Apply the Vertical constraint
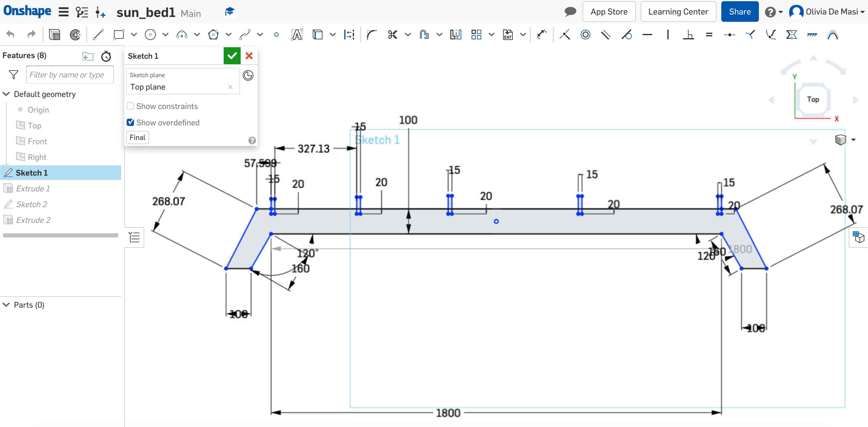This screenshot has width=868, height=427. tap(668, 34)
